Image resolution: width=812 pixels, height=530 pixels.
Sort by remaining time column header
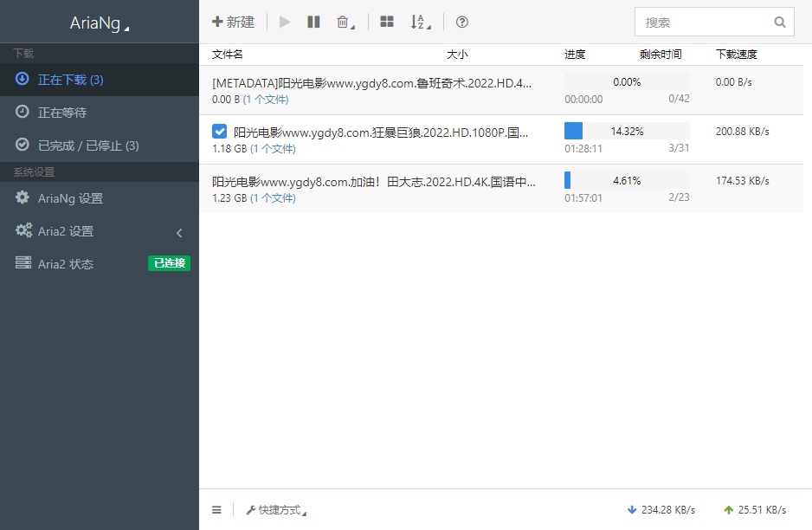[661, 55]
